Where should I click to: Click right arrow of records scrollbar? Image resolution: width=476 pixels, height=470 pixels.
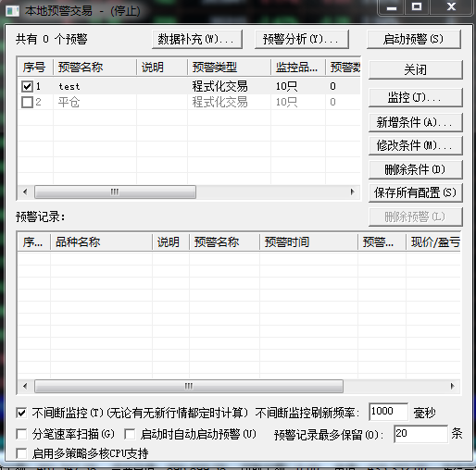click(x=452, y=386)
